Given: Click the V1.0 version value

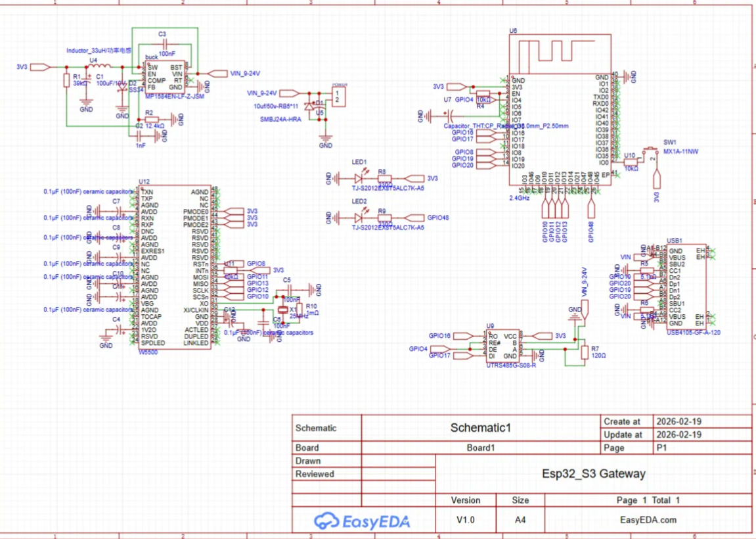Looking at the screenshot, I should [x=466, y=520].
